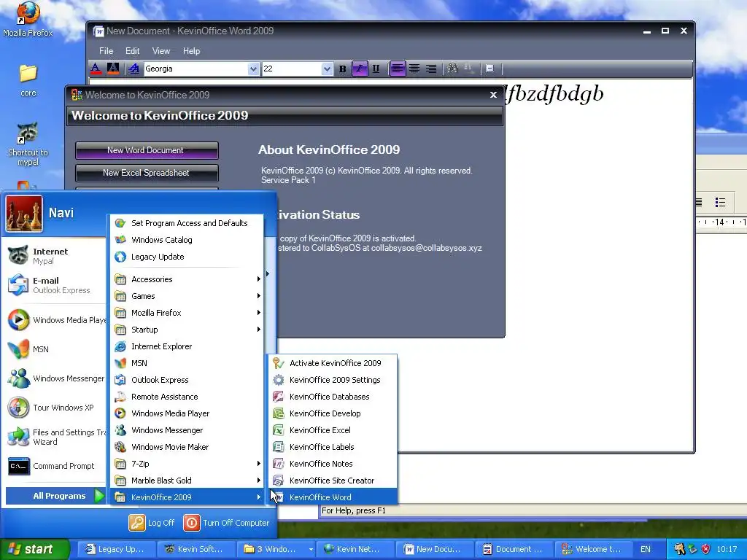Toggle Italic formatting in KevinOffice Word

(x=359, y=69)
